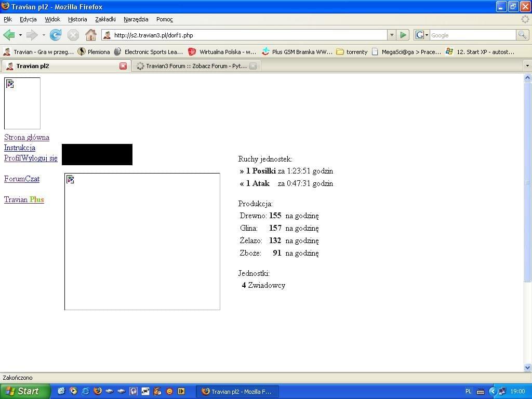532x399 pixels.
Task: Click the Start button
Action: [x=25, y=391]
